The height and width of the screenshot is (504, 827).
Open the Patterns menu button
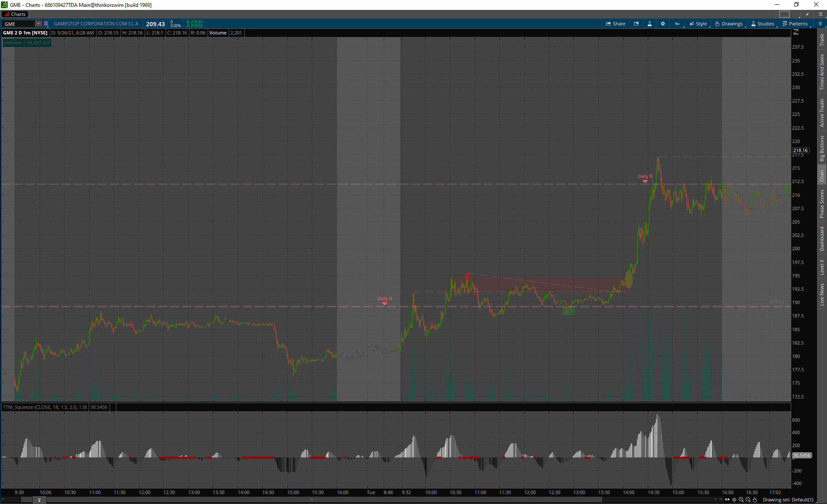[x=795, y=24]
